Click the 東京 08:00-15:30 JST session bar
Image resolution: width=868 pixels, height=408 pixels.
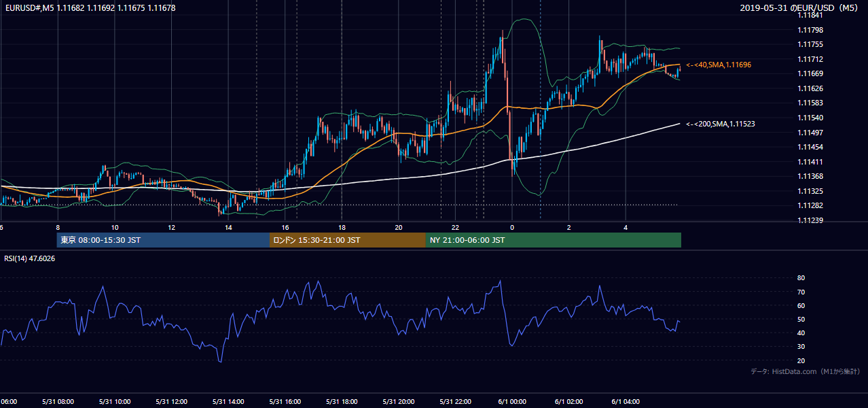click(164, 240)
